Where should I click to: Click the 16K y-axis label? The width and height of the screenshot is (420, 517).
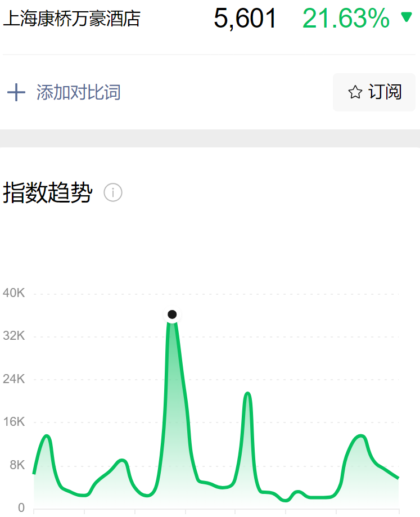point(14,422)
